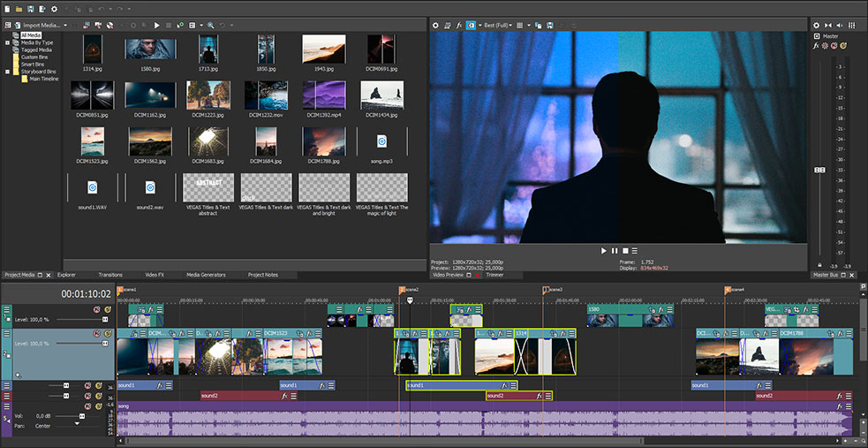
Task: Mute video track 2
Action: (97, 333)
